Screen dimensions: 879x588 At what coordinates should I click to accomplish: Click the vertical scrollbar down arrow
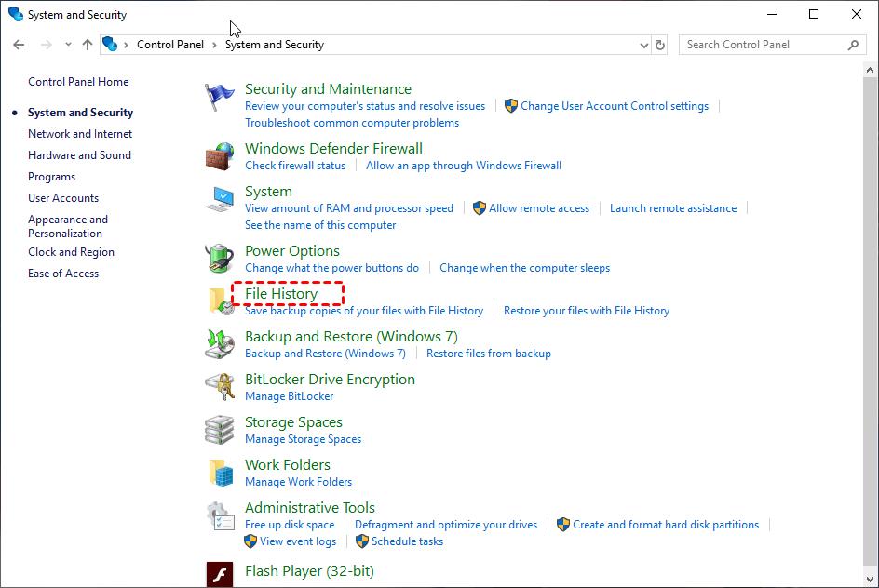871,578
